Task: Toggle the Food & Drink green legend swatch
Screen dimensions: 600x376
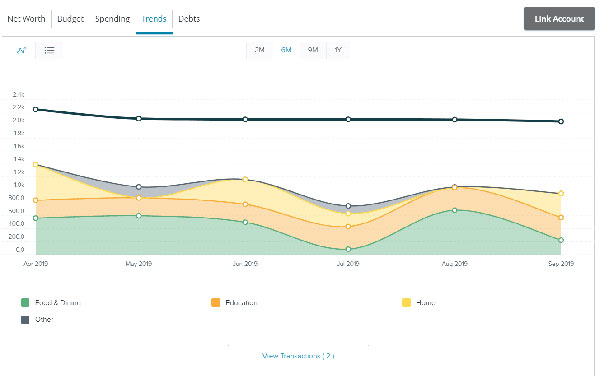Action: coord(25,303)
